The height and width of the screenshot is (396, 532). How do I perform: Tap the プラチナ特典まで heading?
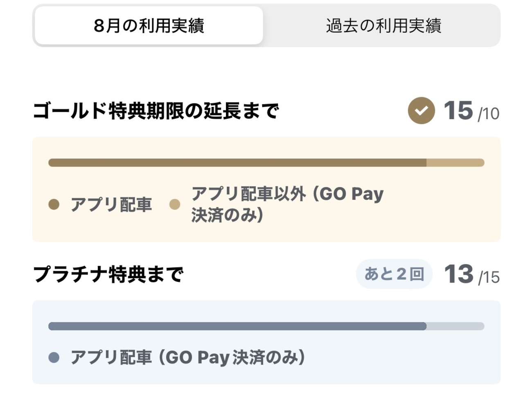[108, 274]
